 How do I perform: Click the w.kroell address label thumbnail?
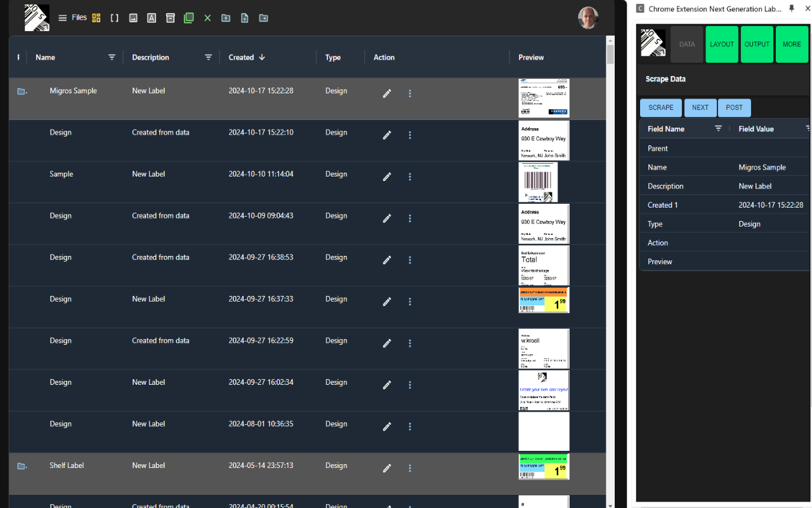[544, 349]
